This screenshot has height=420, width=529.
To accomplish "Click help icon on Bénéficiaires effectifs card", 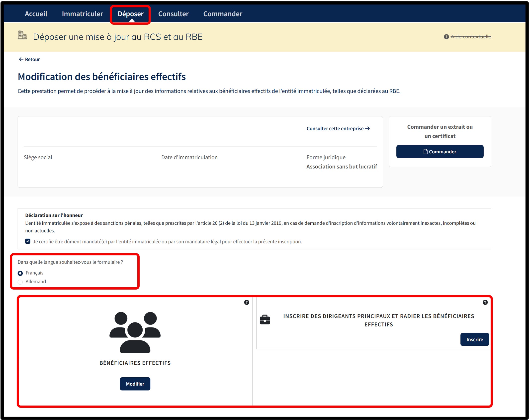I will [247, 302].
